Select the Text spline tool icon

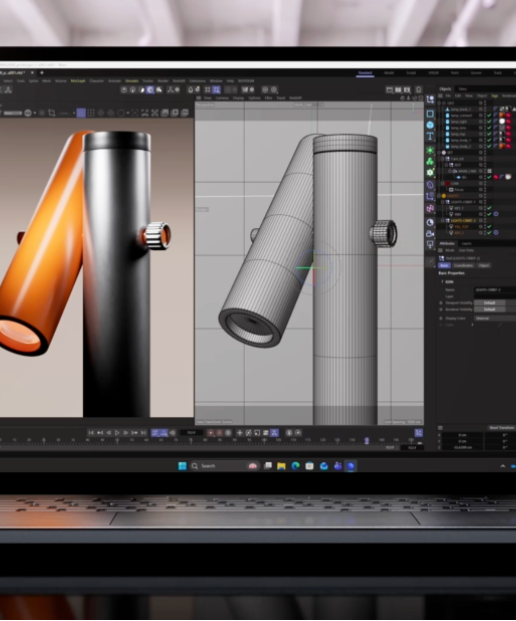(430, 136)
